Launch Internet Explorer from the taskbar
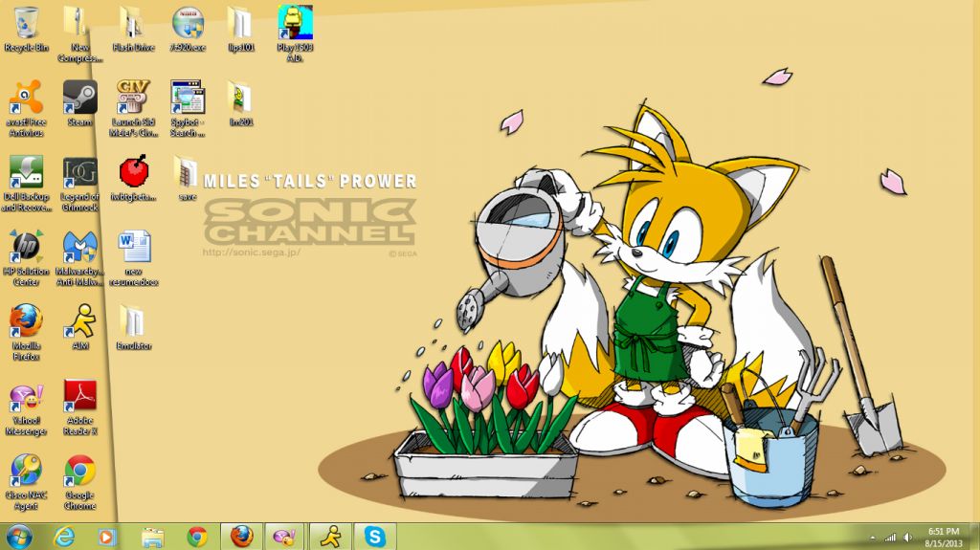 tap(64, 537)
